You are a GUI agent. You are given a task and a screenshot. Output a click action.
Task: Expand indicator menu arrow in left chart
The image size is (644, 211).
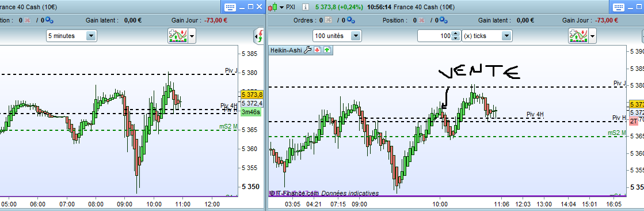192,36
